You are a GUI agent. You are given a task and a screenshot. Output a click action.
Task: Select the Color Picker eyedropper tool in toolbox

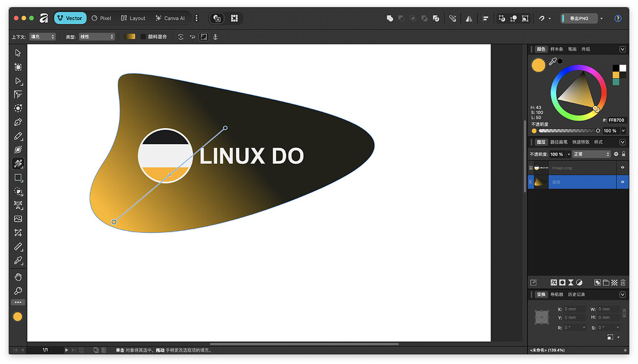click(x=18, y=261)
